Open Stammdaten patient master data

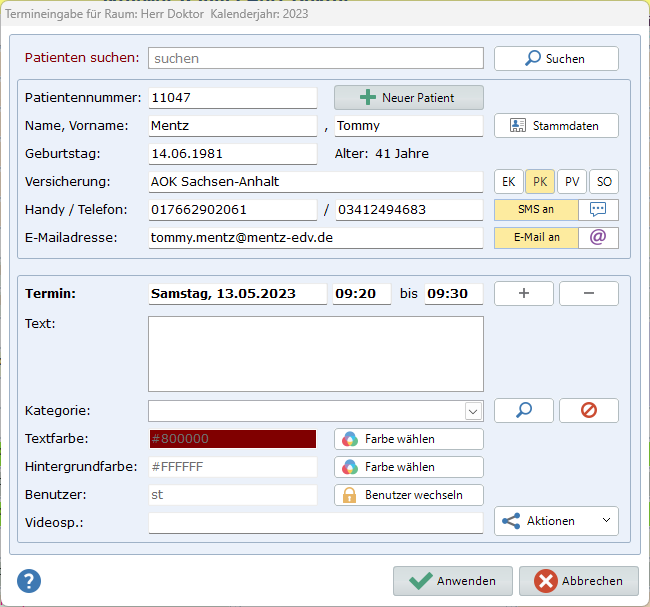pyautogui.click(x=556, y=126)
